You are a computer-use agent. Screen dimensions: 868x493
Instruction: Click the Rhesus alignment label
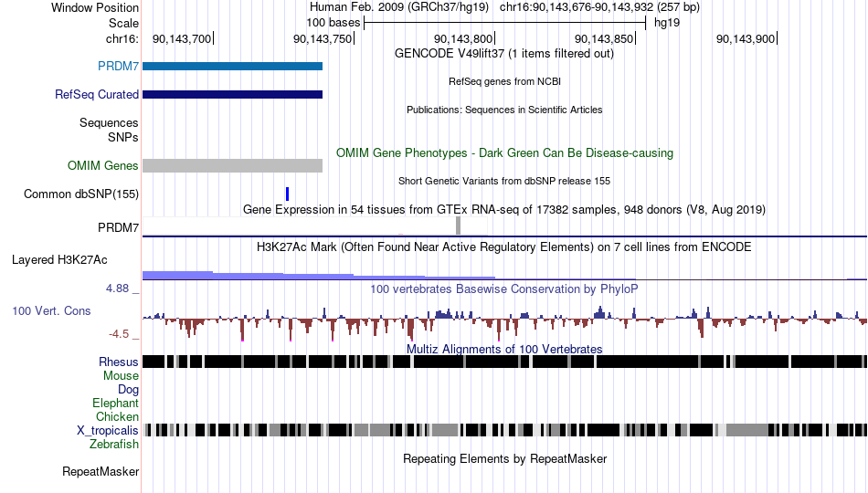(x=119, y=362)
